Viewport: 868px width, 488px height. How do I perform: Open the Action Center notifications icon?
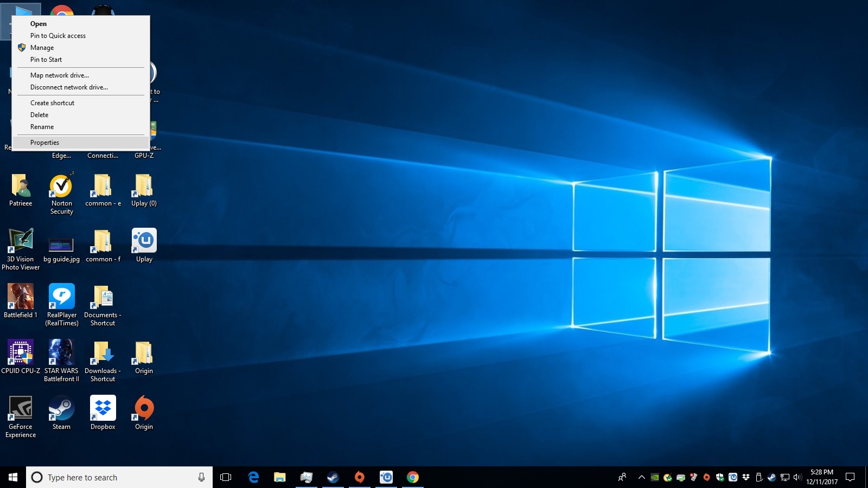pyautogui.click(x=850, y=477)
